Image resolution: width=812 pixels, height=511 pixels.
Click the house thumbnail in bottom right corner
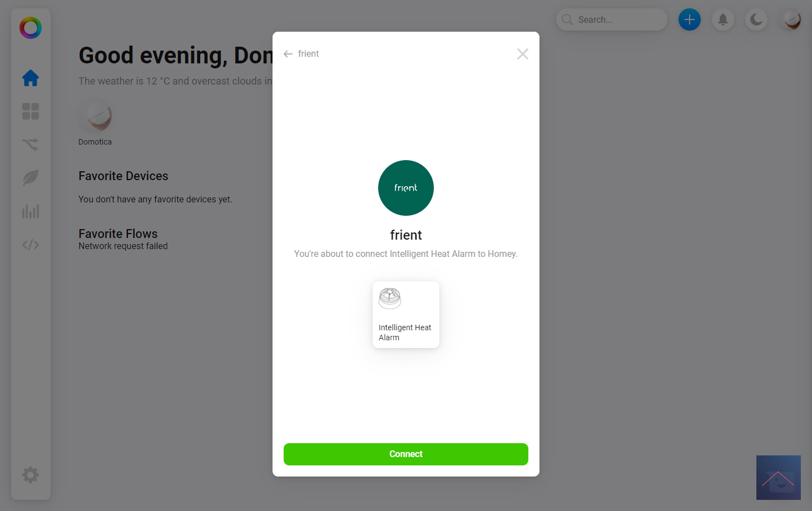(x=779, y=478)
